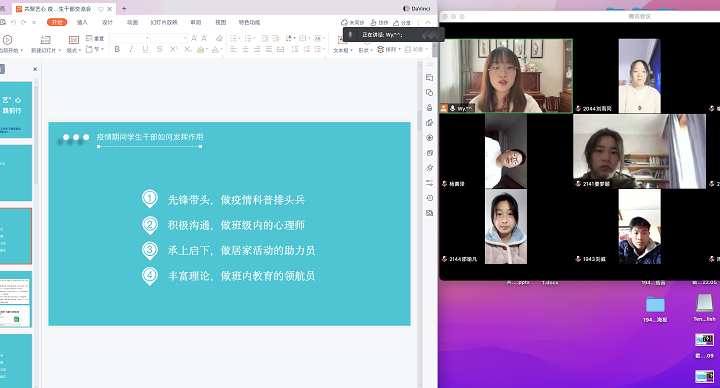720x388 pixels.
Task: Click the clear formatting eraser icon
Action: (219, 38)
